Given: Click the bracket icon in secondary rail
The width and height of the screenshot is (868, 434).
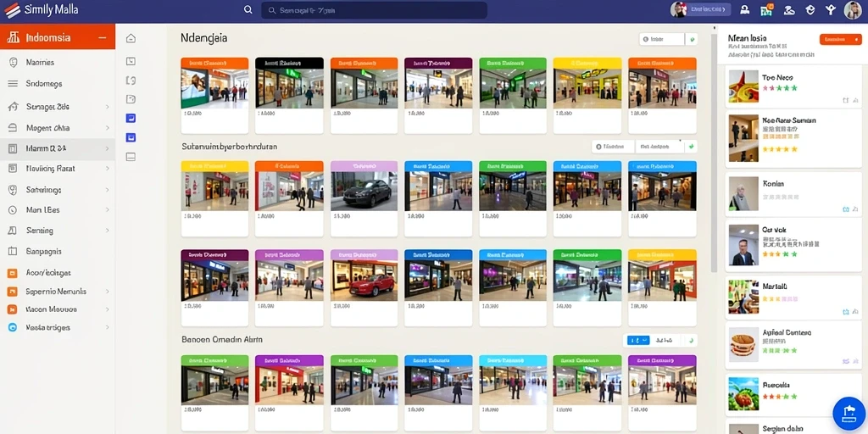Looking at the screenshot, I should (x=131, y=81).
